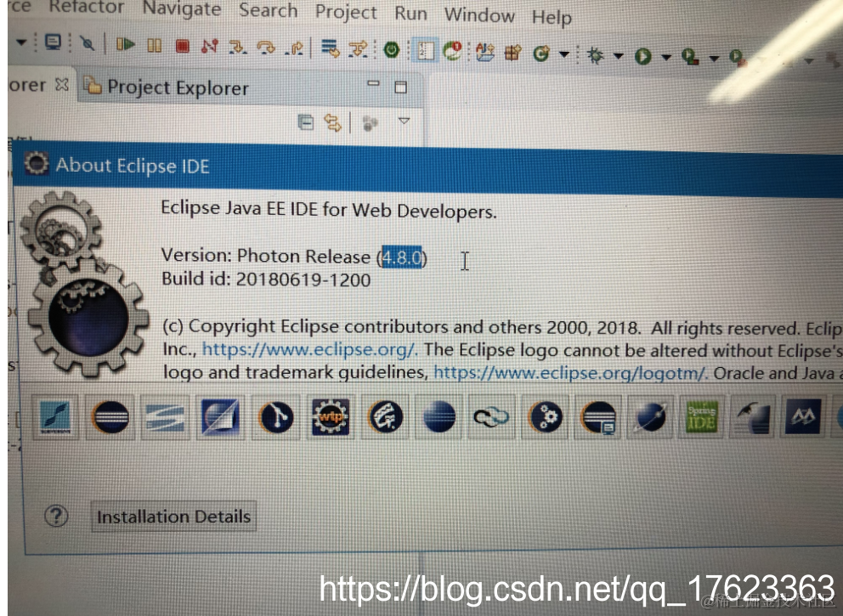Viewport: 843px width, 616px height.
Task: Click the plain blue Eclipse sphere plug-in icon
Action: [x=439, y=416]
